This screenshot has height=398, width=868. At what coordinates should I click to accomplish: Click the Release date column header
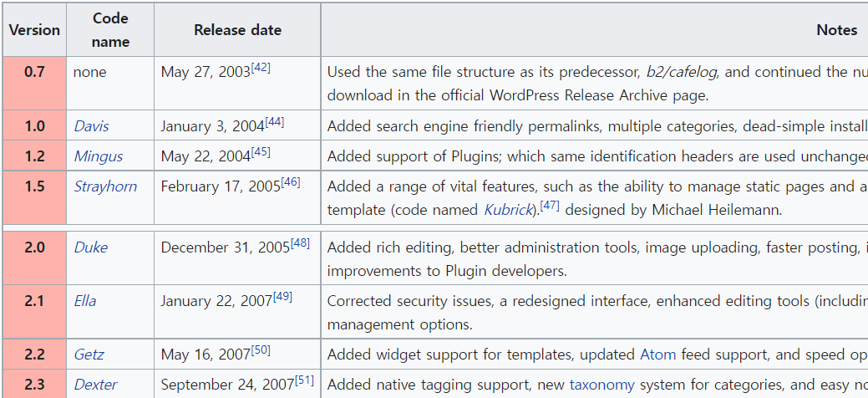237,30
